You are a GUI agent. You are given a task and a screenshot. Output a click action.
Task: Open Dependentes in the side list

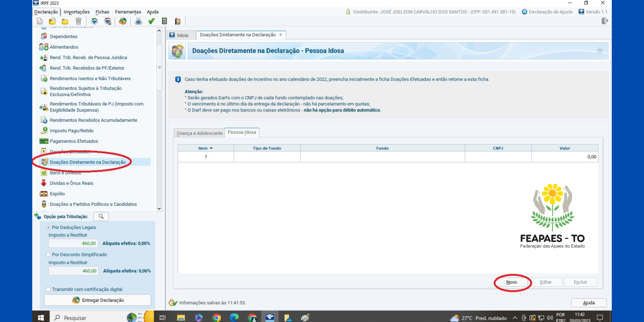(64, 37)
